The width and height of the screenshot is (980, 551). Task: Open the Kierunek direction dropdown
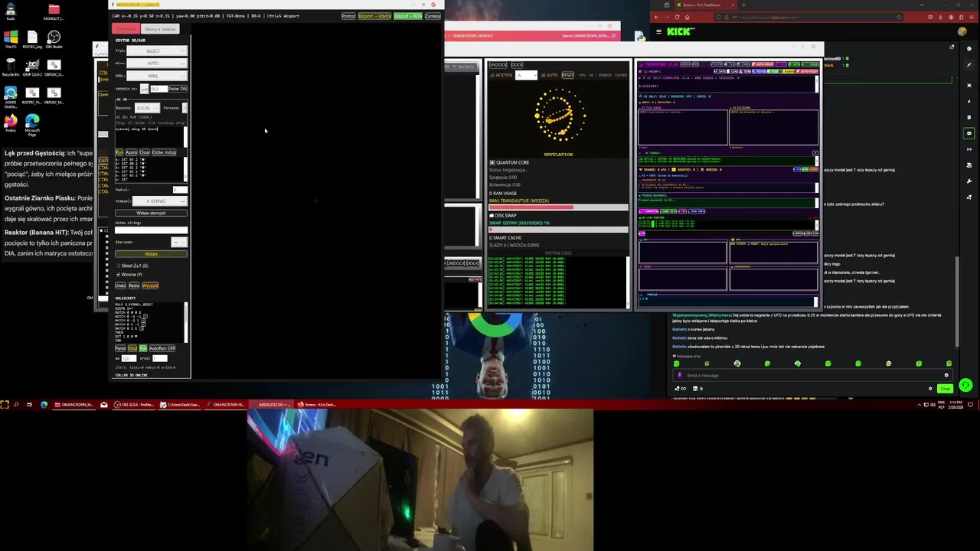[x=179, y=242]
